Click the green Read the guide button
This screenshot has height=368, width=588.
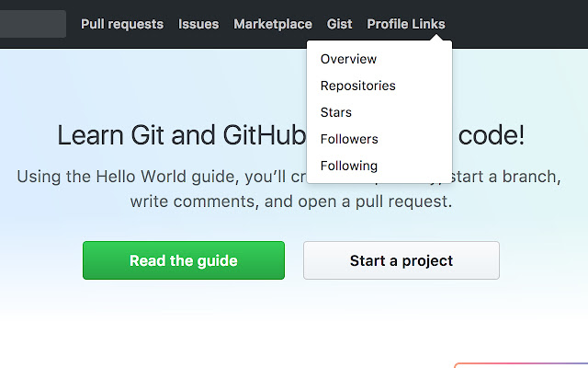pos(184,260)
